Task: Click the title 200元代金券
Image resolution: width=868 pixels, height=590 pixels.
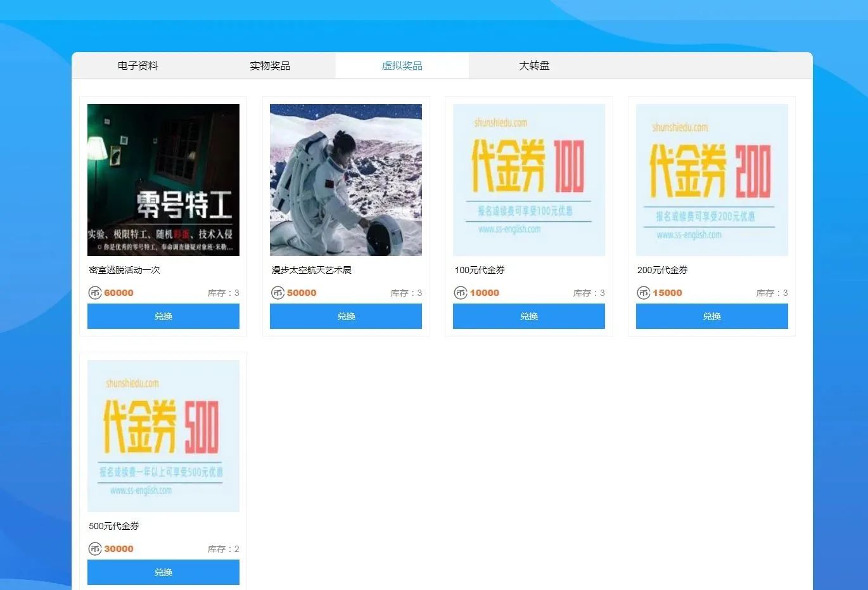Action: [x=663, y=270]
